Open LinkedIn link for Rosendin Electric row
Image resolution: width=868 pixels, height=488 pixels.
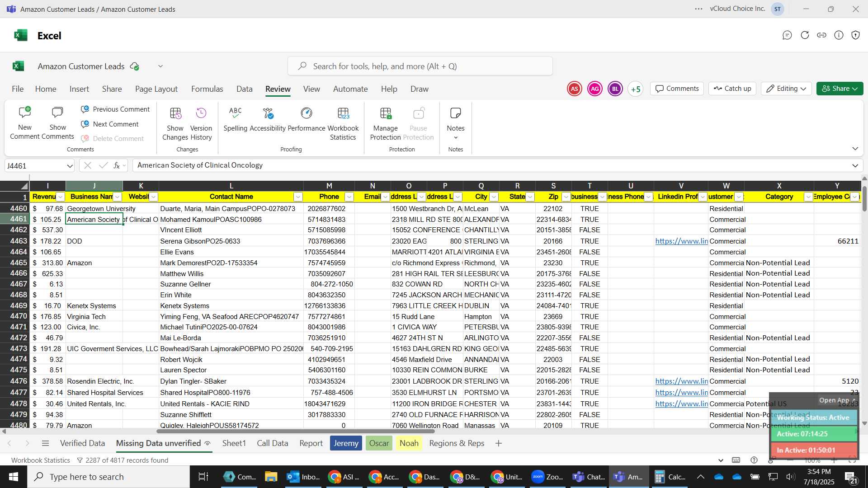pos(681,381)
